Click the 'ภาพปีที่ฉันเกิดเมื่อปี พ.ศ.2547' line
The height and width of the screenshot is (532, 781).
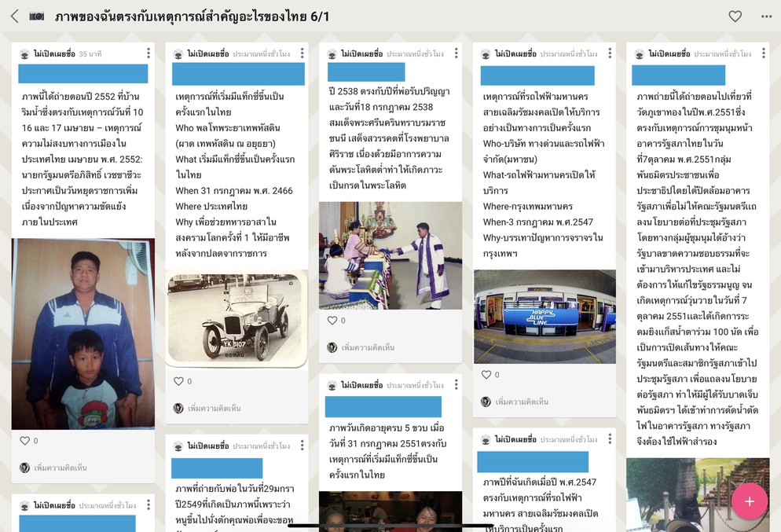[x=540, y=482]
